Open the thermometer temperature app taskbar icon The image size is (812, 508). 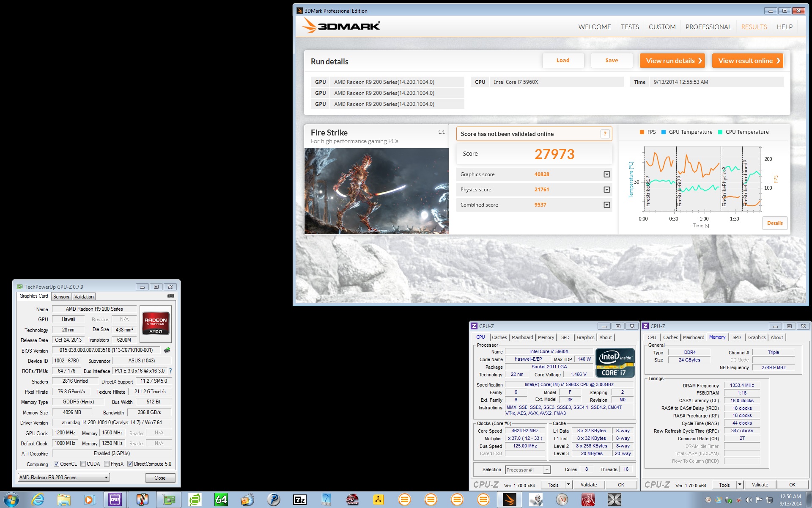click(x=142, y=500)
